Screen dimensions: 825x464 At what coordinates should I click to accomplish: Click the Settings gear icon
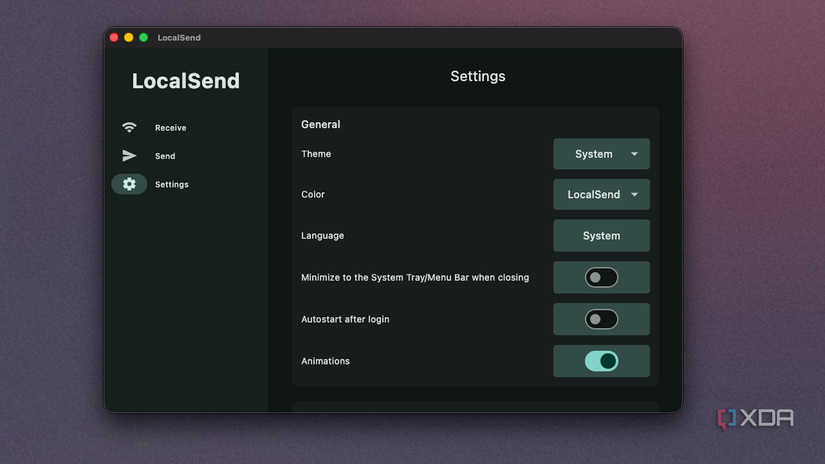pyautogui.click(x=129, y=184)
